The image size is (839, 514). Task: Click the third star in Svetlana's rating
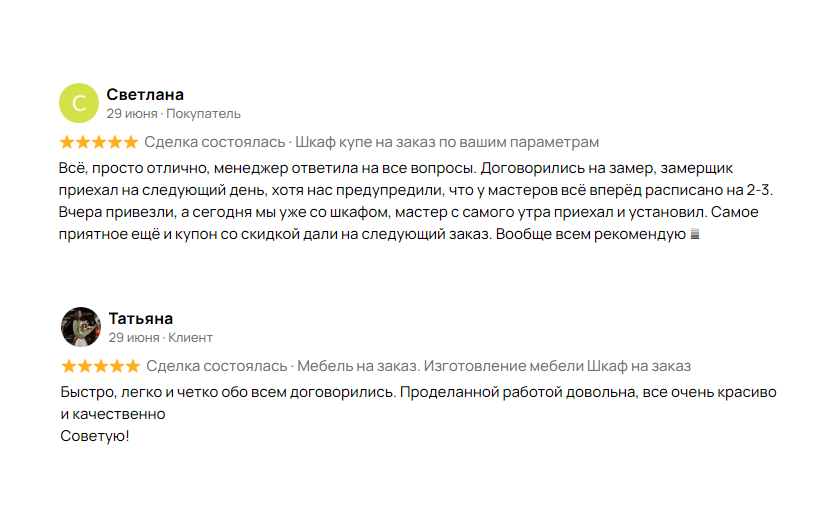pyautogui.click(x=99, y=142)
